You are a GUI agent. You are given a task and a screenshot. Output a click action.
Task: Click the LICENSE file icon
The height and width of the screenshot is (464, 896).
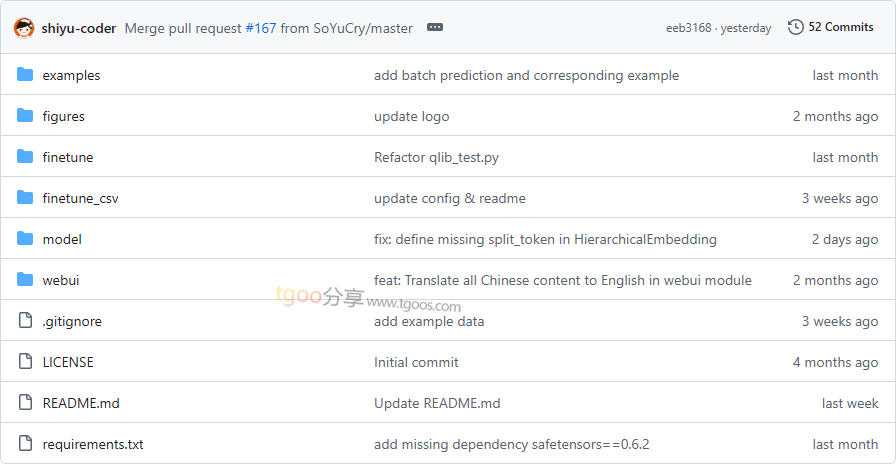point(25,362)
